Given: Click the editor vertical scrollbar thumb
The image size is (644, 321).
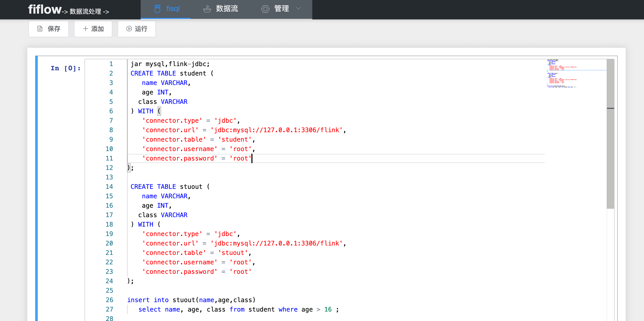Looking at the screenshot, I should pos(610,134).
